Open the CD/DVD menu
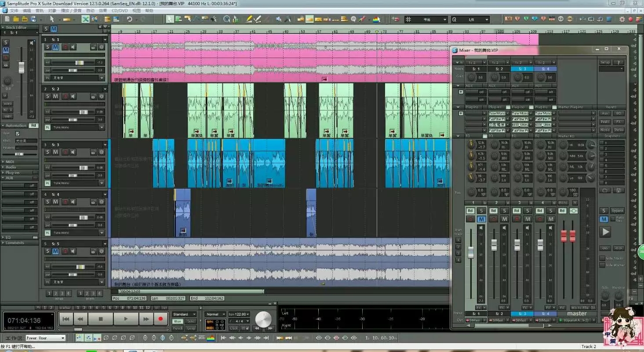The image size is (644, 352). coord(120,11)
